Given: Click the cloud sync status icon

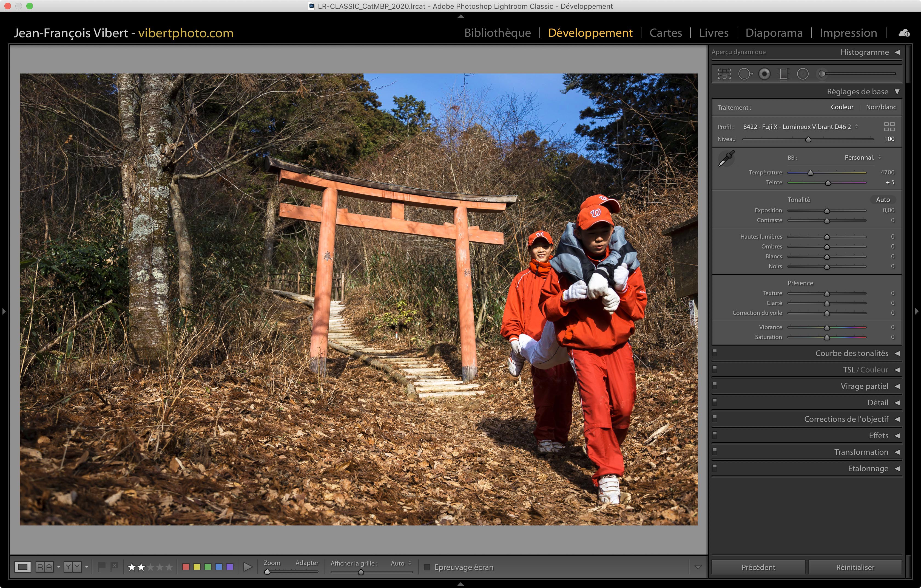Looking at the screenshot, I should [904, 33].
